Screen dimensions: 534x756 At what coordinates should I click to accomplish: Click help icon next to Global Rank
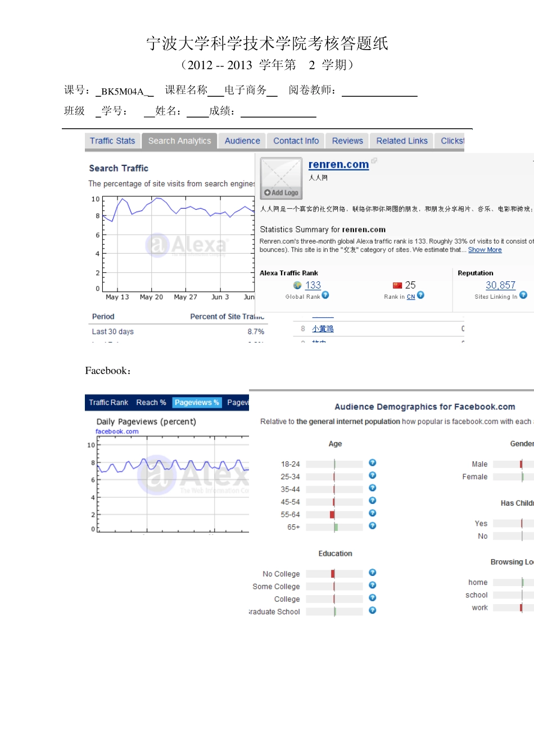coord(325,295)
